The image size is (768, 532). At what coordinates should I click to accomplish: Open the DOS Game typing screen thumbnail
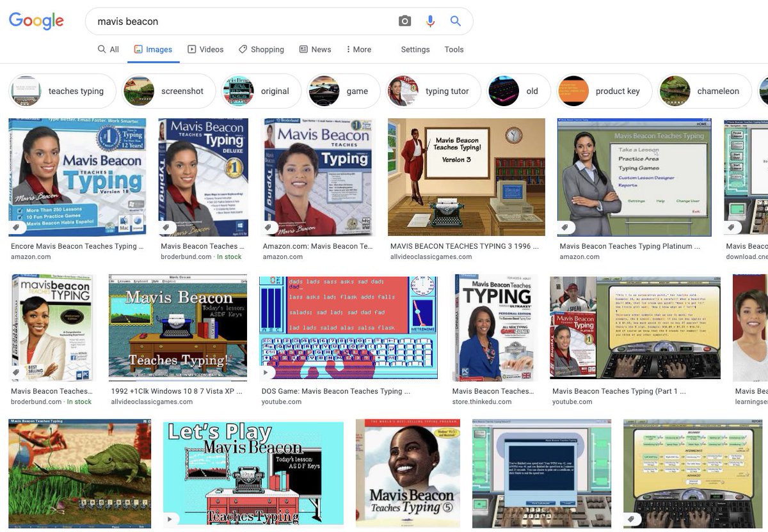348,328
